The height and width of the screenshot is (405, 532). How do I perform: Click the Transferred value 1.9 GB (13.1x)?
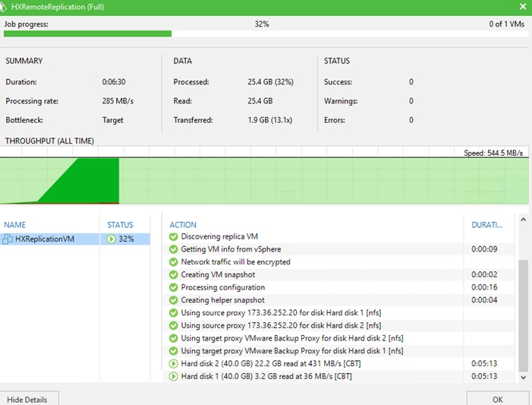coord(269,120)
